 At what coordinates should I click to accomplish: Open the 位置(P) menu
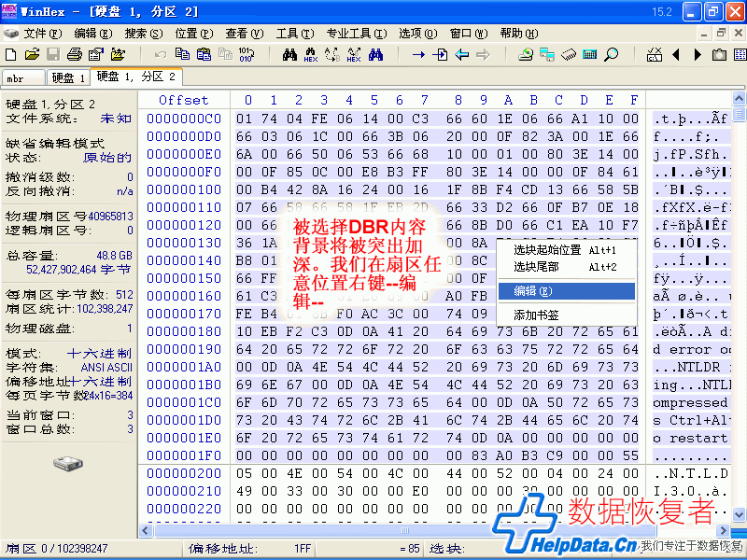tap(194, 34)
